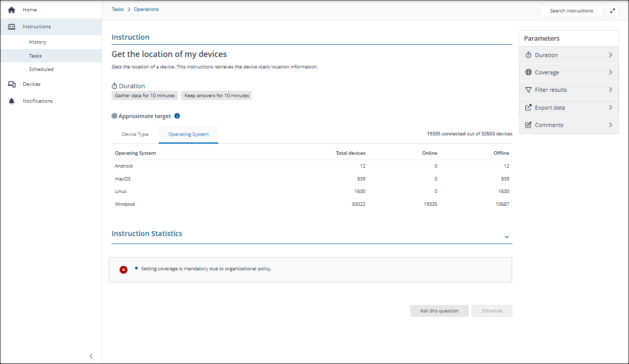Click the Devices icon in sidebar
Screen dimensions: 629x364
coord(12,84)
